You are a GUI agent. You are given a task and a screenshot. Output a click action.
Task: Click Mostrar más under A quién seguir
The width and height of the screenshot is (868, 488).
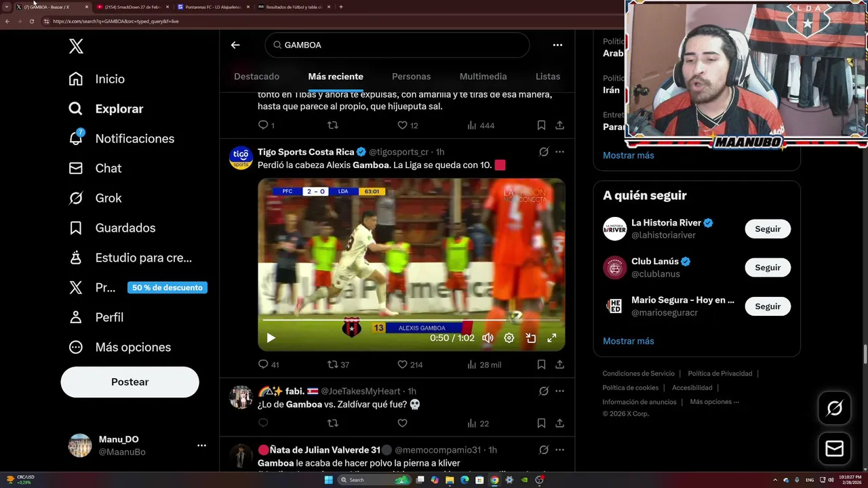click(628, 341)
